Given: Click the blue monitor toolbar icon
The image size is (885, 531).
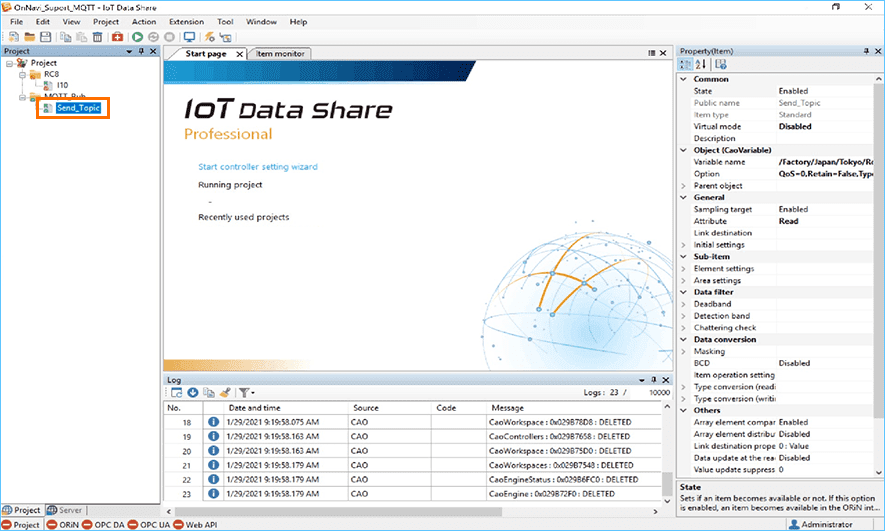Looking at the screenshot, I should tap(189, 37).
